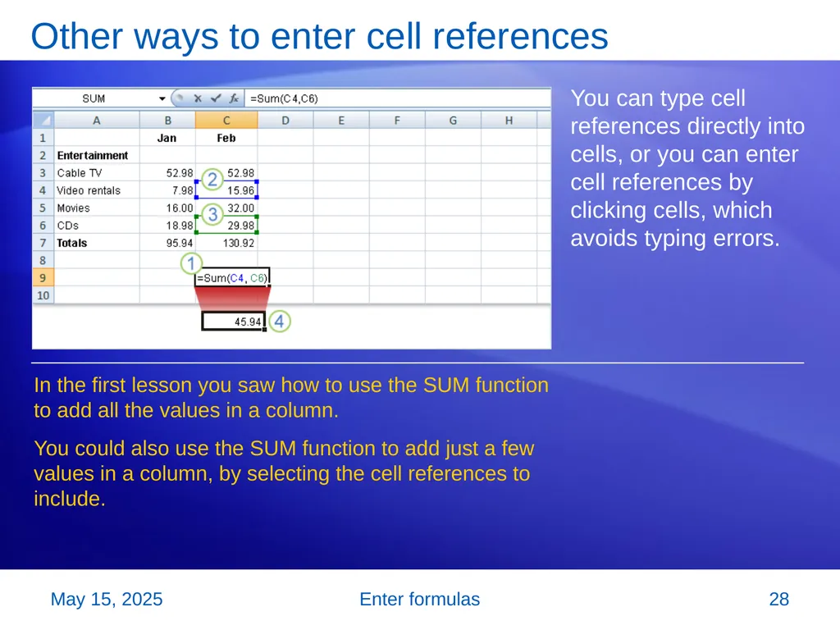Select column H header
Screen dimensions: 840x630
click(x=509, y=121)
